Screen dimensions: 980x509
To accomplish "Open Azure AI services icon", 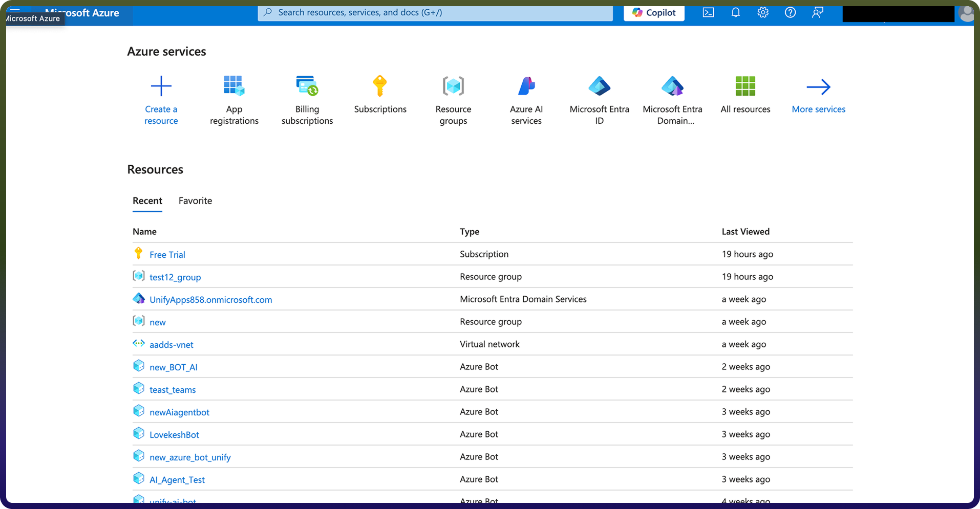I will click(526, 86).
